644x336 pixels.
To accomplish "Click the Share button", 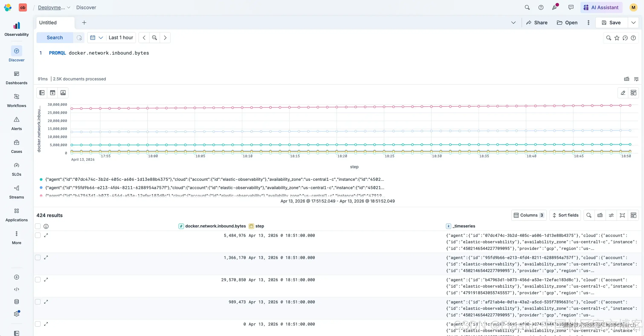I will [x=537, y=23].
